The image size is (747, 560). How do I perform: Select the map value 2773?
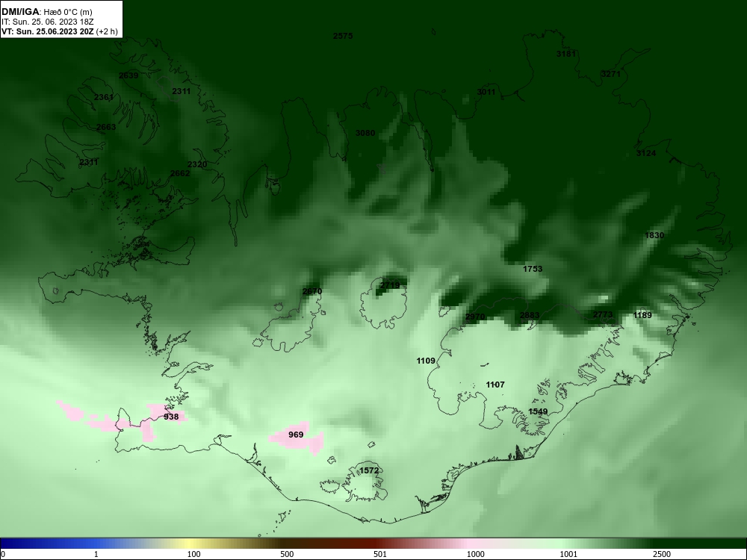603,315
